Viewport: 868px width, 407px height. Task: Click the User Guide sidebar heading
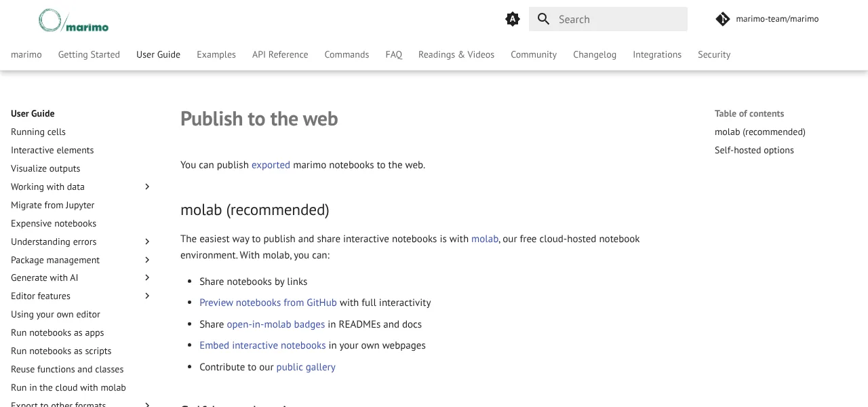33,113
